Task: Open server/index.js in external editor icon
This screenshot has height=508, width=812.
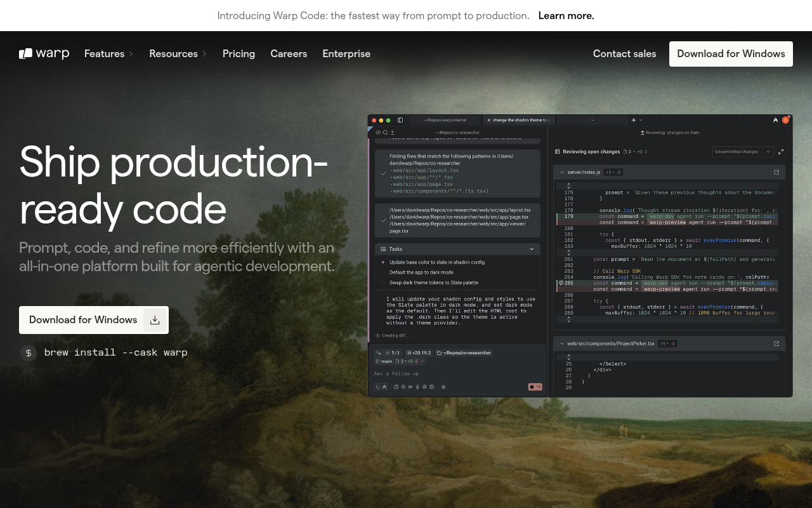Action: (776, 172)
